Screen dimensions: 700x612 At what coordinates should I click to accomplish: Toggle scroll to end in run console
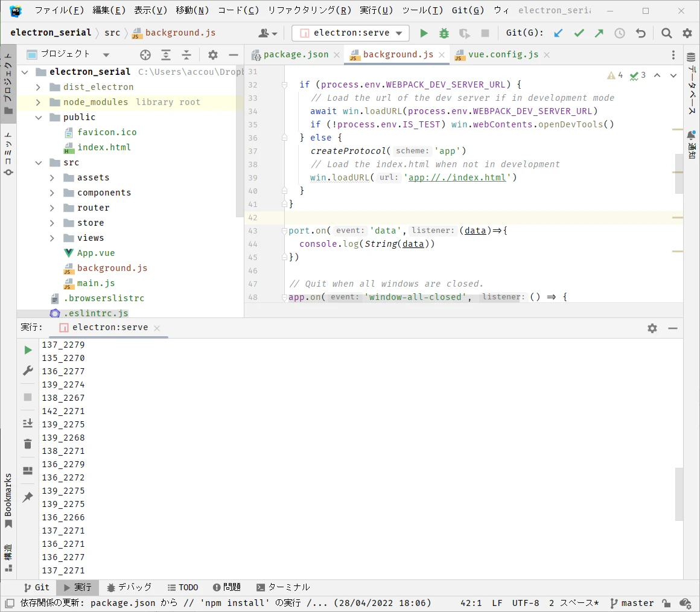click(x=28, y=422)
